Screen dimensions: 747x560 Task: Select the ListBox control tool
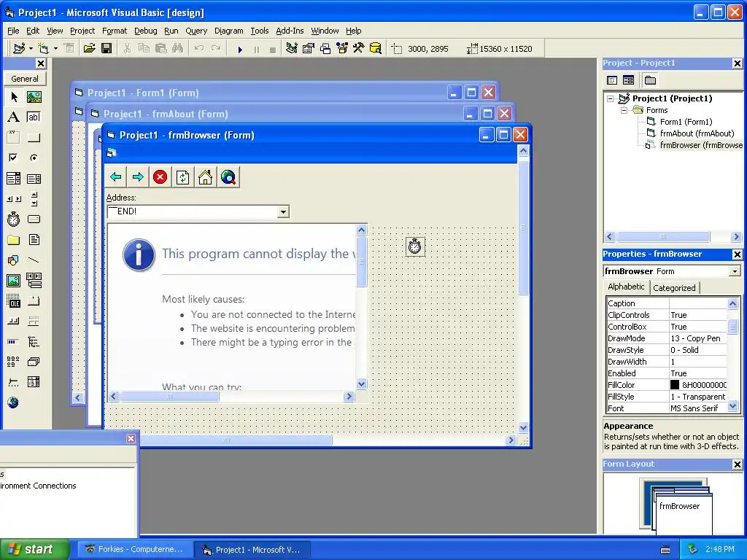pos(34,179)
